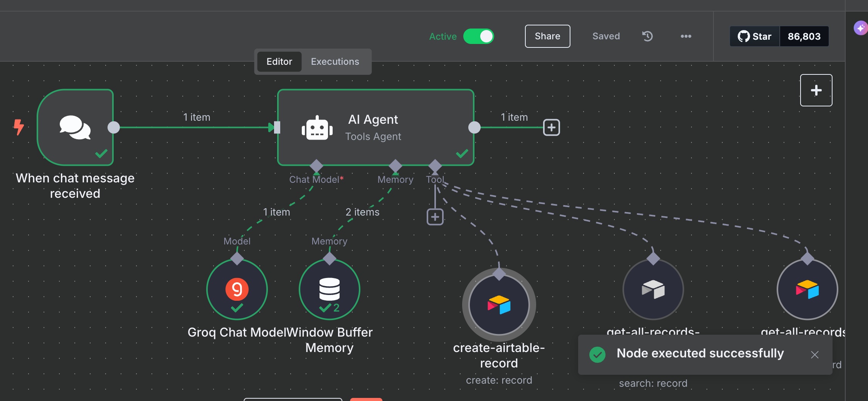Dismiss the Node executed successfully notification
Image resolution: width=868 pixels, height=401 pixels.
(x=814, y=355)
